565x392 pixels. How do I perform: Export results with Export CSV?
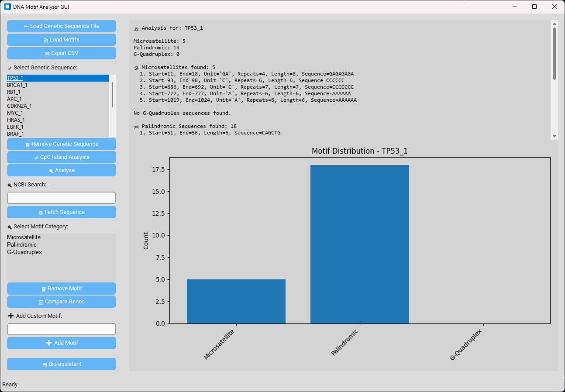coord(62,53)
